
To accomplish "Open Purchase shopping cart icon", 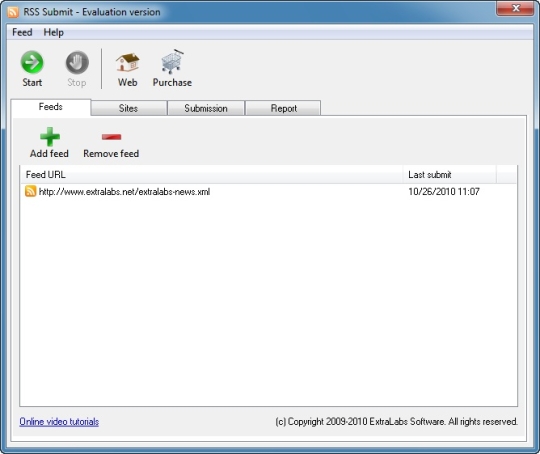I will pos(172,62).
